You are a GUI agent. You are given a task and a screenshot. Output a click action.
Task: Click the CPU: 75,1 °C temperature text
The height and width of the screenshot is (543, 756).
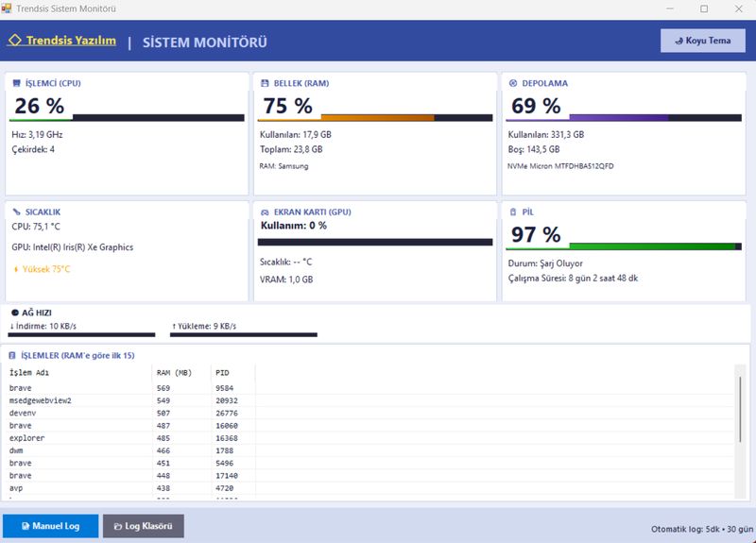coord(36,227)
